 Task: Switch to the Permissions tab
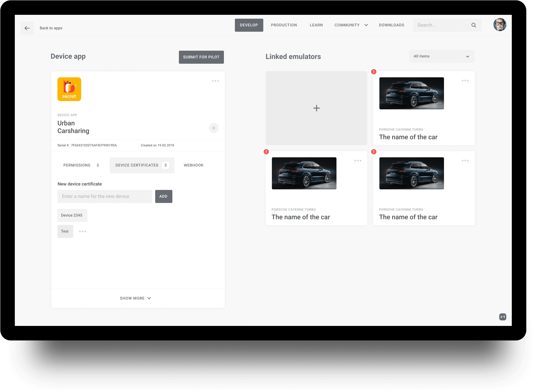(81, 165)
